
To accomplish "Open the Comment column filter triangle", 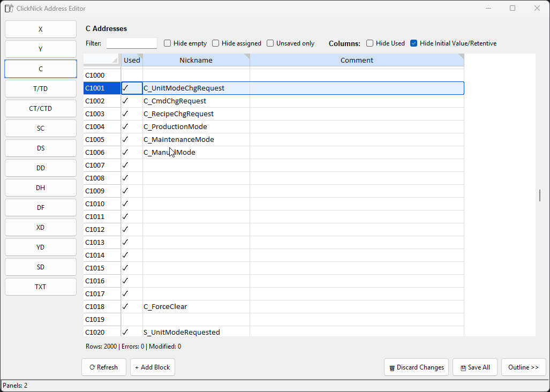I will (x=461, y=56).
